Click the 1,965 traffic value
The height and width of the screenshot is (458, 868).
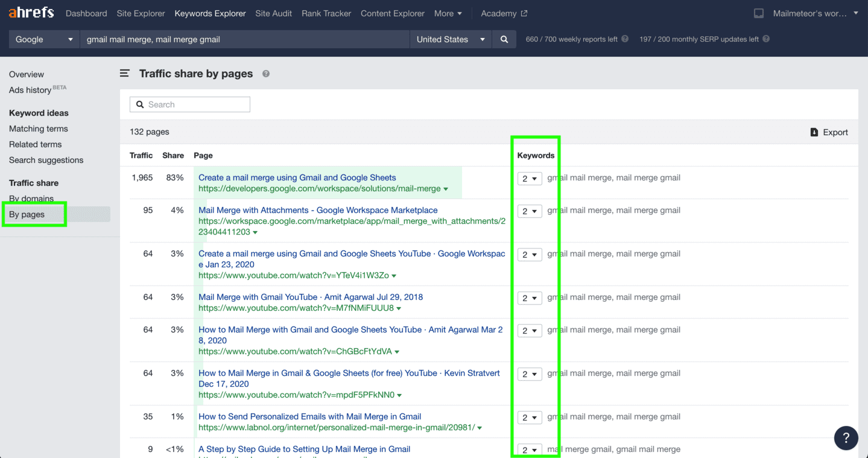click(142, 177)
